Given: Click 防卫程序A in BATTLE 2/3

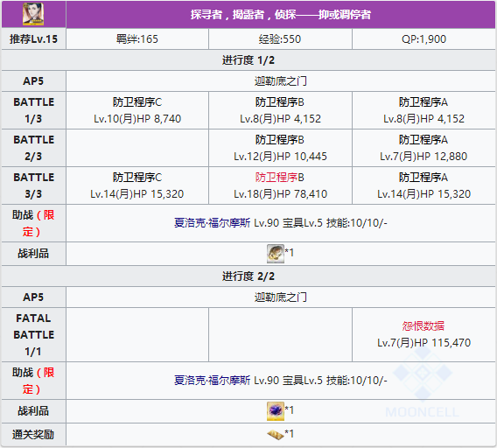Looking at the screenshot, I should point(423,140).
